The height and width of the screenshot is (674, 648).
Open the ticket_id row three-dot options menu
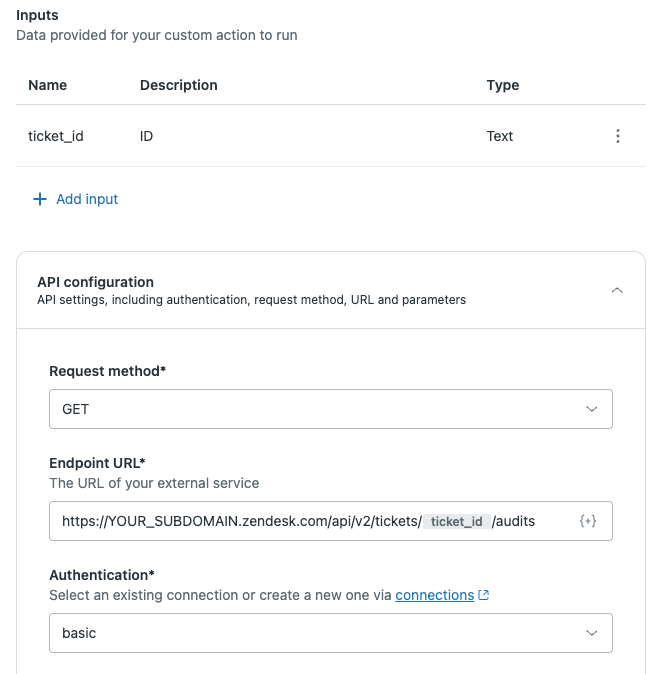[618, 136]
